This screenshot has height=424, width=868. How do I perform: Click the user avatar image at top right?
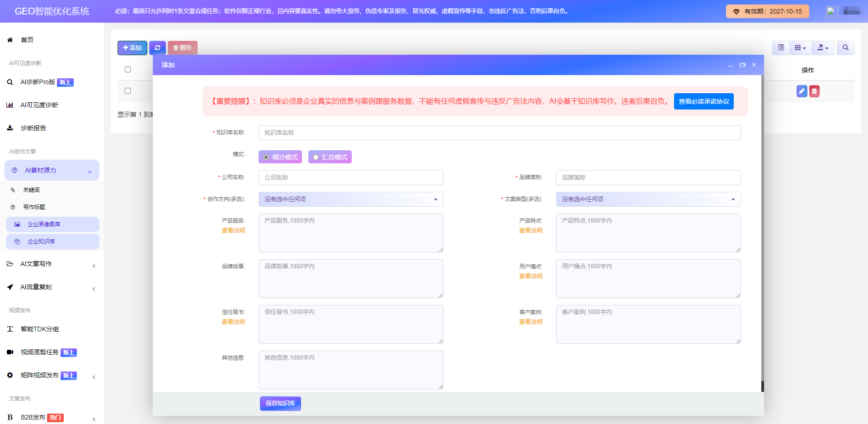click(x=832, y=11)
